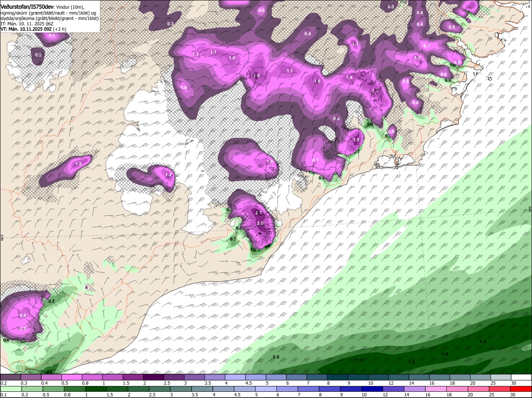
Task: Select snow scale swatch between 2 and 2.5
Action: coord(153,378)
